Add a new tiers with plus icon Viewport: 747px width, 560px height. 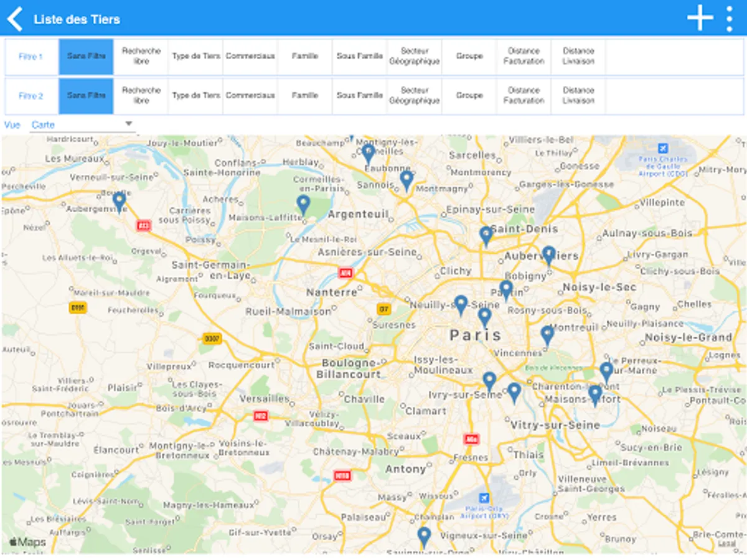700,18
